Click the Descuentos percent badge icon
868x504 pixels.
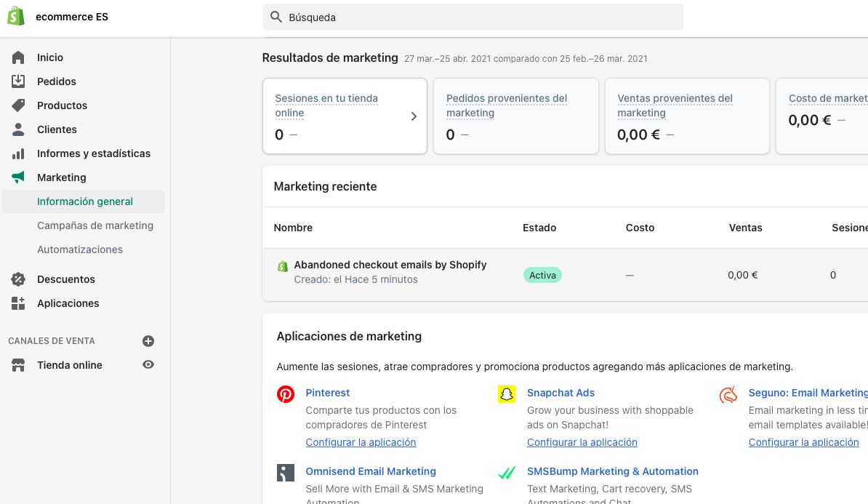point(18,279)
